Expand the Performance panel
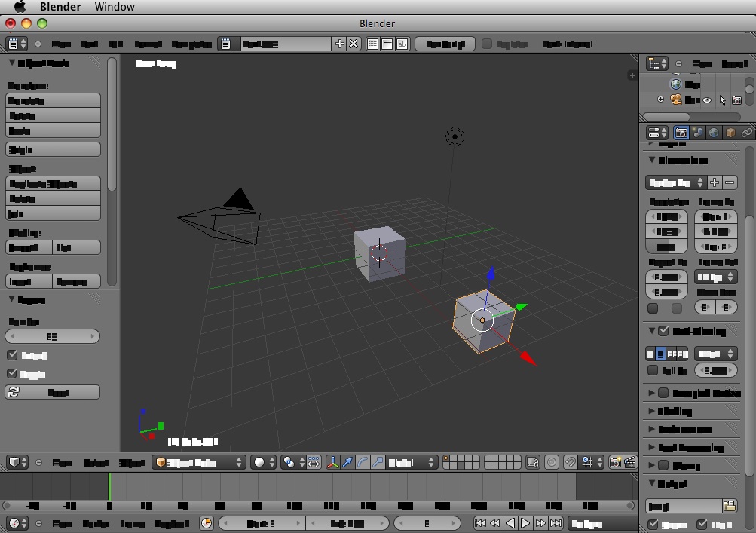This screenshot has height=533, width=756. [652, 429]
